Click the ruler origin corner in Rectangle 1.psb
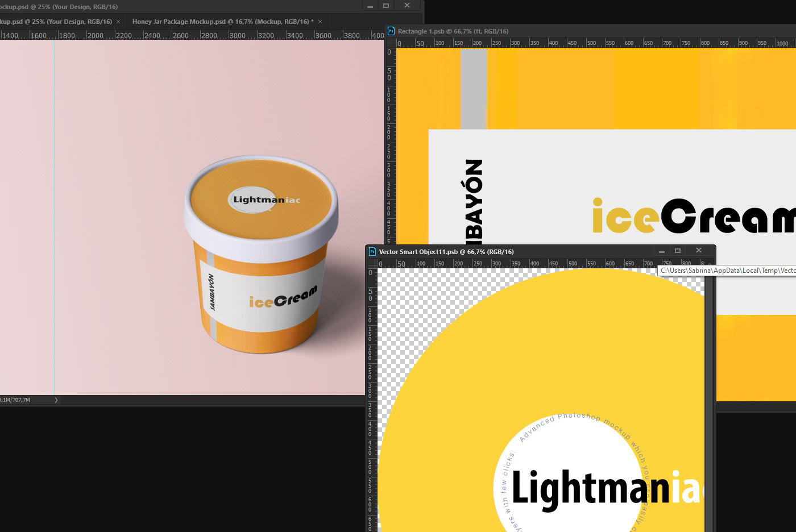The image size is (796, 532). (x=391, y=43)
